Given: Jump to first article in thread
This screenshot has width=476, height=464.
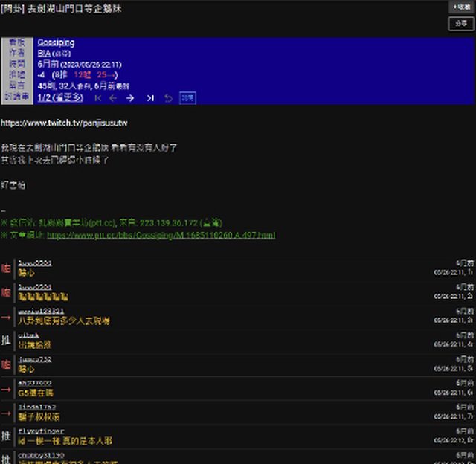Looking at the screenshot, I should click(x=98, y=97).
